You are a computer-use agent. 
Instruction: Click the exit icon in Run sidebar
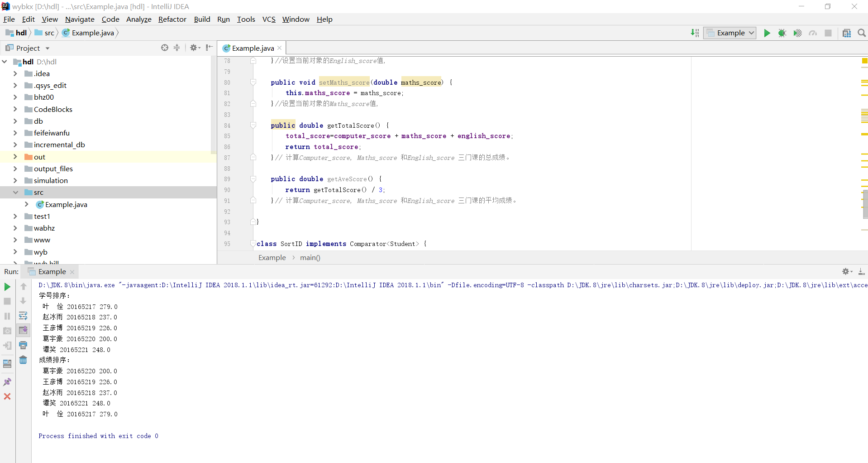[7, 346]
